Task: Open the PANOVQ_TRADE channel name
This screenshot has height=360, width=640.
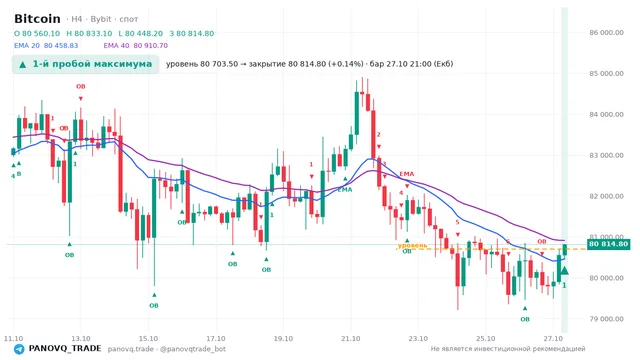Action: 65,349
